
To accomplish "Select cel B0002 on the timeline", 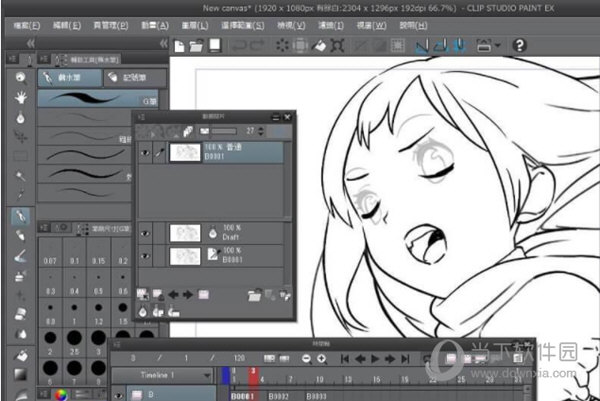I will point(279,396).
